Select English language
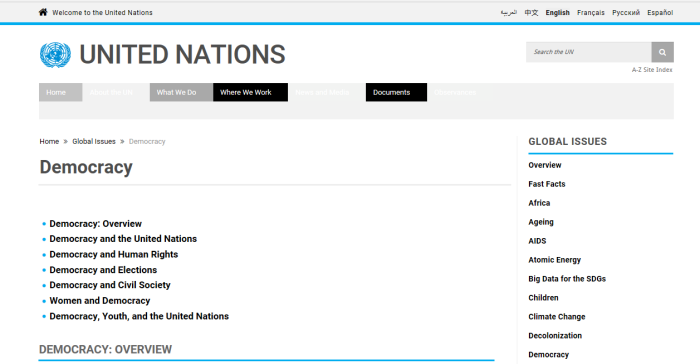This screenshot has height=364, width=700. point(558,13)
